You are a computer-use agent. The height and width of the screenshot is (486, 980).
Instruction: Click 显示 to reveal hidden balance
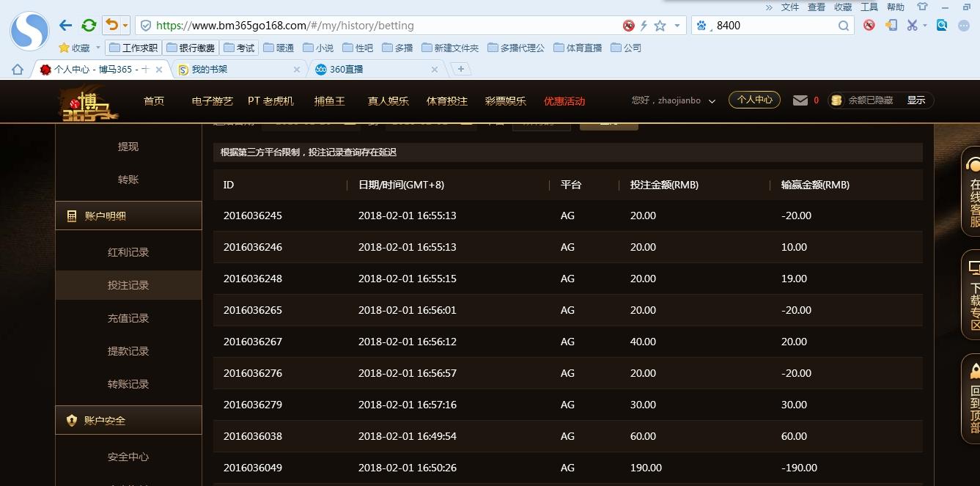916,100
